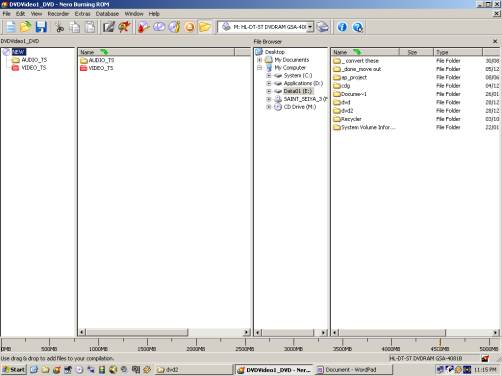Image resolution: width=502 pixels, height=376 pixels.
Task: Expand Applications (D:) drive node
Action: (269, 83)
